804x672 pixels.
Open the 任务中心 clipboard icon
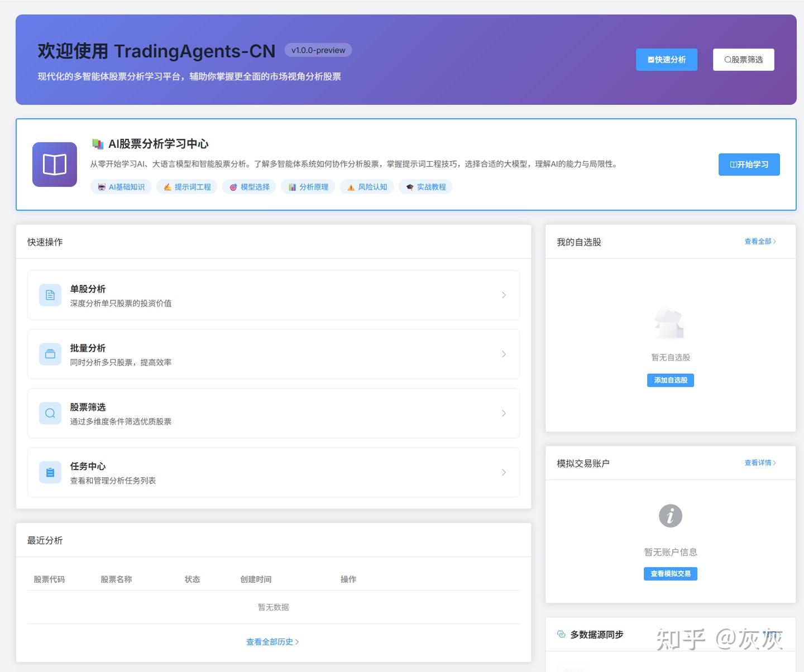point(50,472)
